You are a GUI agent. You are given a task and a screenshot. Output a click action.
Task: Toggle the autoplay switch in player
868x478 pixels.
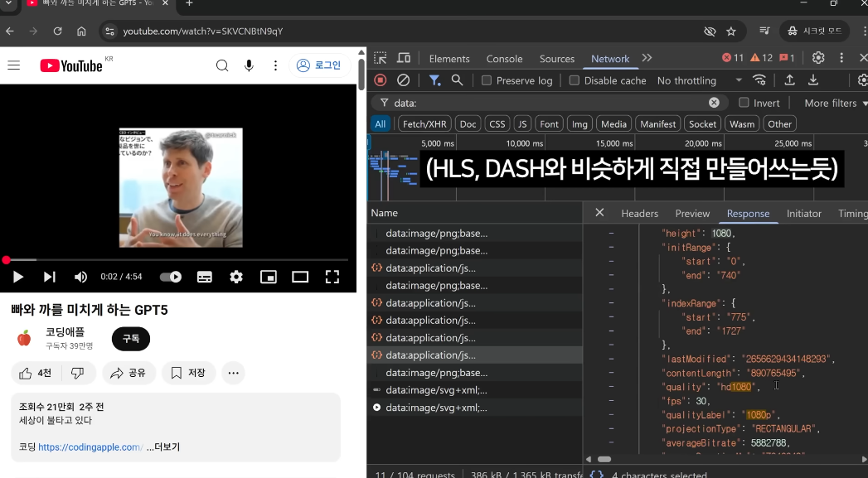[171, 277]
